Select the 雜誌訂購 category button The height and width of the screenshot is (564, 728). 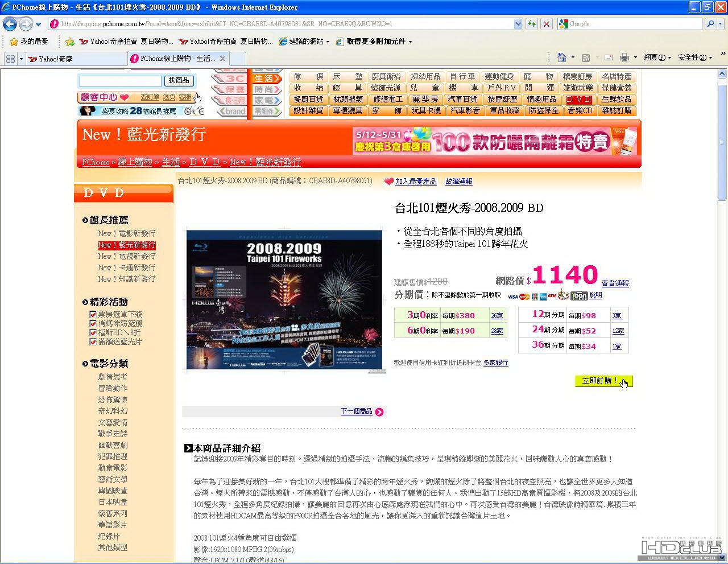[x=617, y=110]
